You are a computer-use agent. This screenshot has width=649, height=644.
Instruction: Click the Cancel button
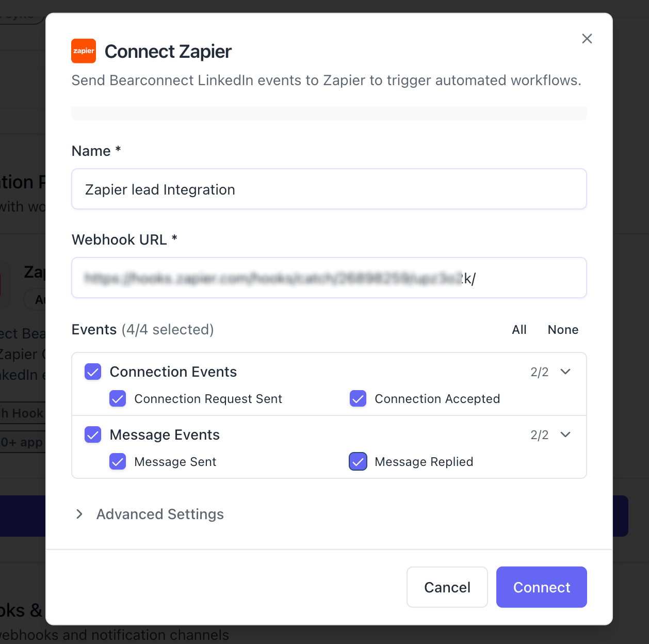[x=447, y=587]
